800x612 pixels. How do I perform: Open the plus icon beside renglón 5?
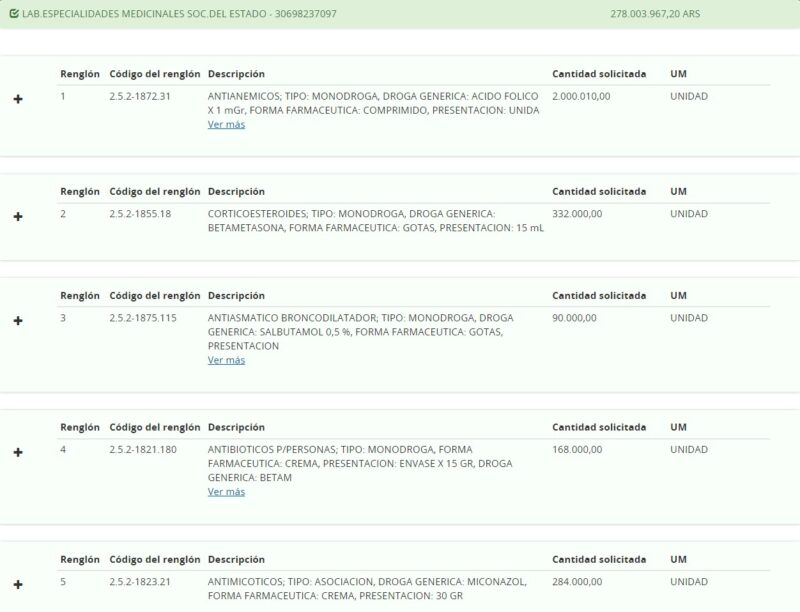pyautogui.click(x=18, y=584)
